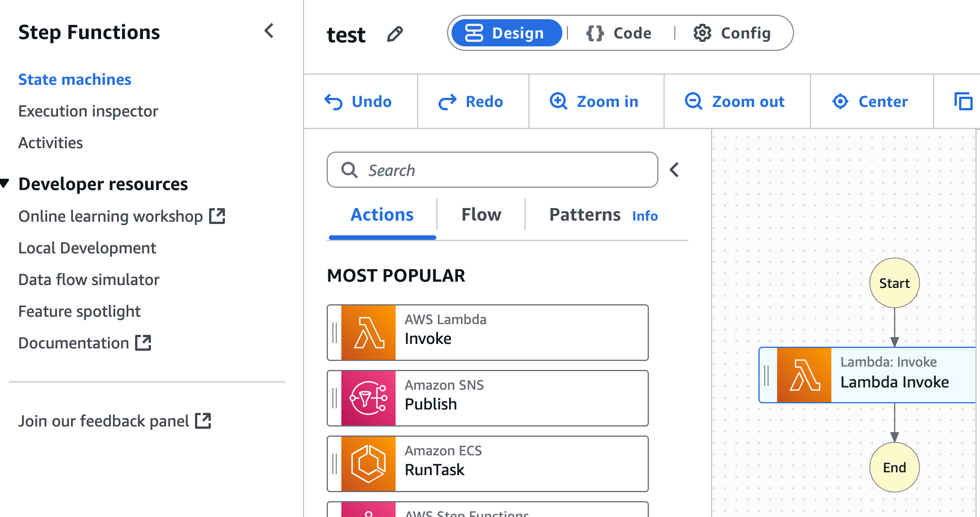This screenshot has height=517, width=980.
Task: Click the Zoom out magnifier icon
Action: pos(693,102)
